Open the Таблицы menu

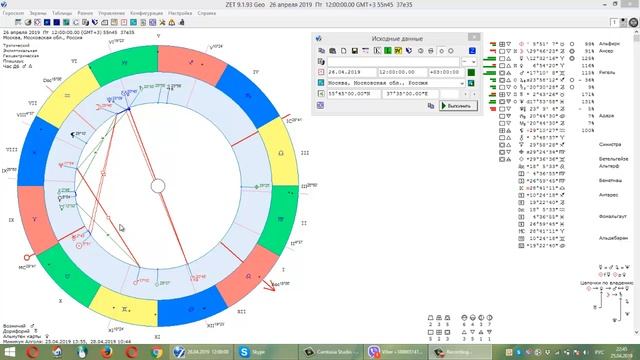62,13
